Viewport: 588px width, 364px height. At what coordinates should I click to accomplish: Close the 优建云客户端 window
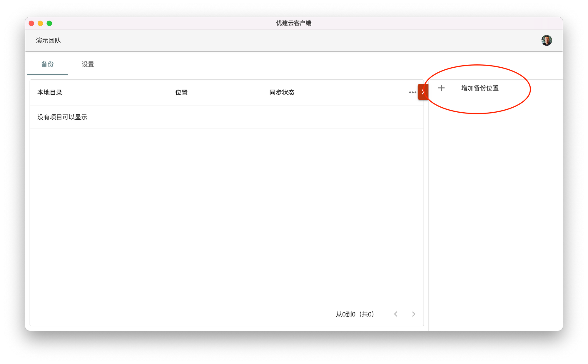31,23
